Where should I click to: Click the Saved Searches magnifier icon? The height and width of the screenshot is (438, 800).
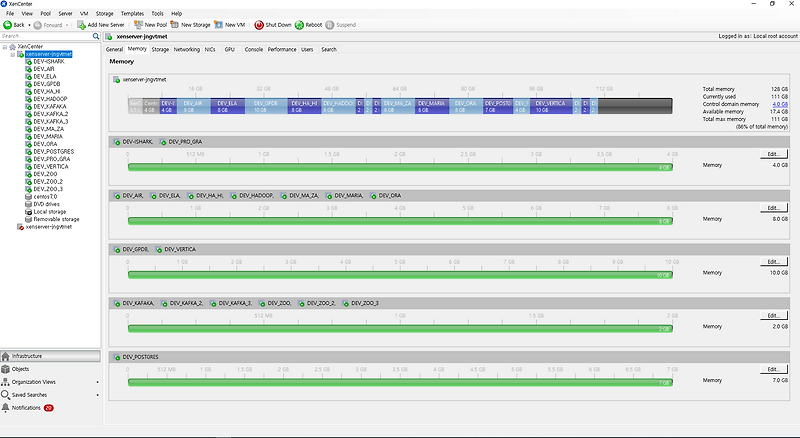6,395
